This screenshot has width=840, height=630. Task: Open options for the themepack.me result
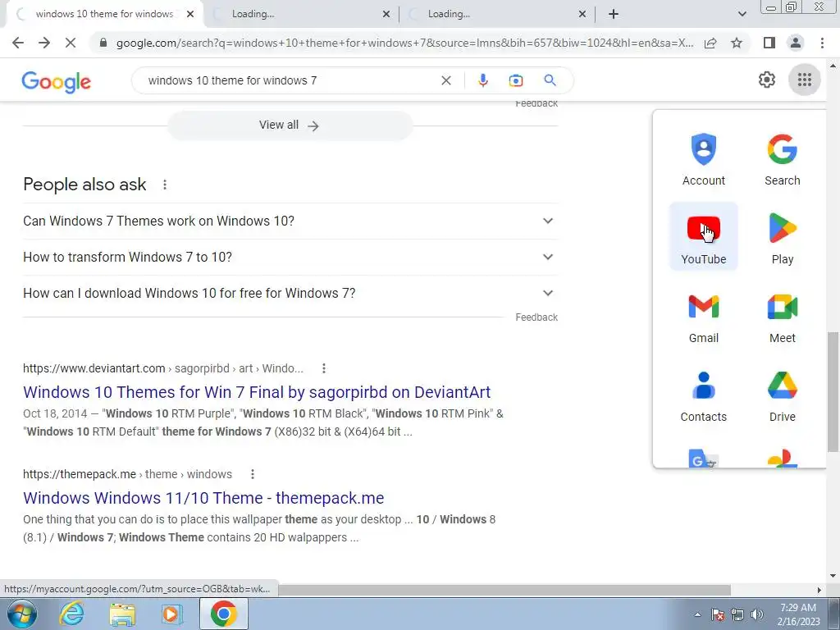pyautogui.click(x=253, y=474)
